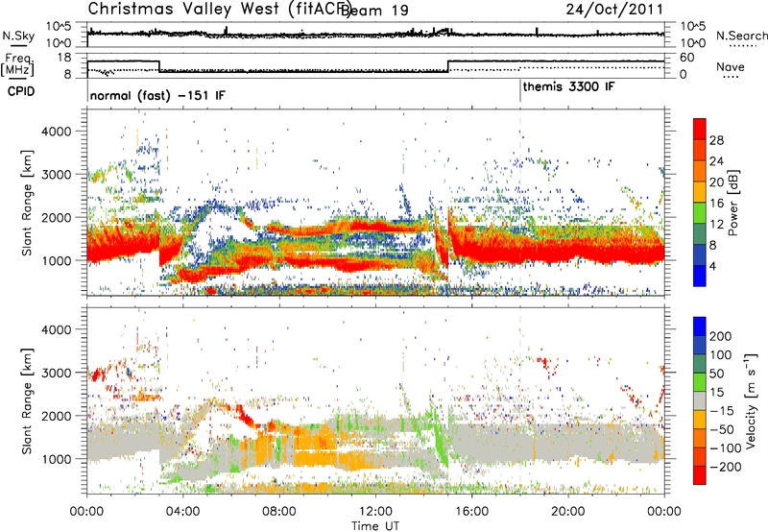Click the '16:00' time tick label
This screenshot has height=532, width=768.
point(471,512)
